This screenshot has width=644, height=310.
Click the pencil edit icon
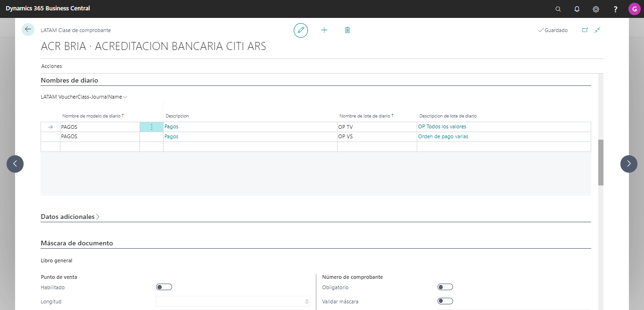coord(301,30)
